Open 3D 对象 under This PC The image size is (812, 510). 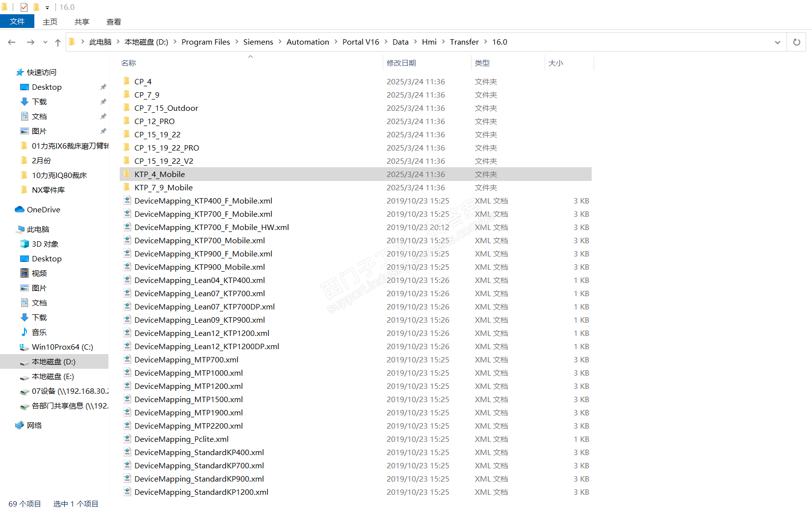(45, 244)
